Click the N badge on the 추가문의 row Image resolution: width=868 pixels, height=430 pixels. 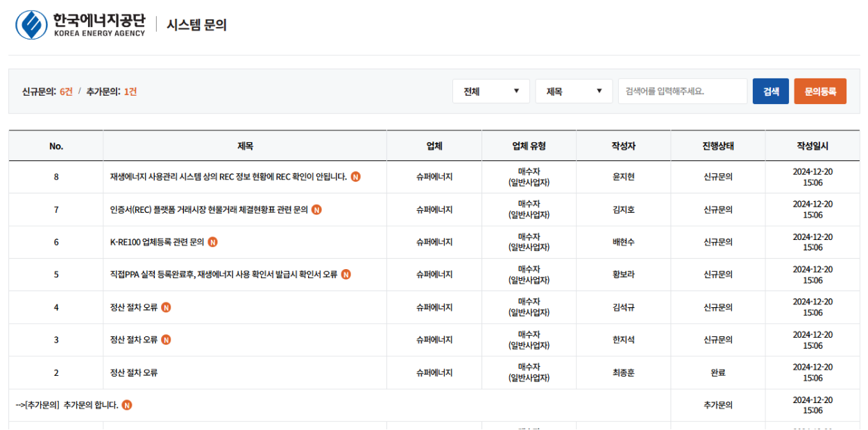[x=127, y=405]
